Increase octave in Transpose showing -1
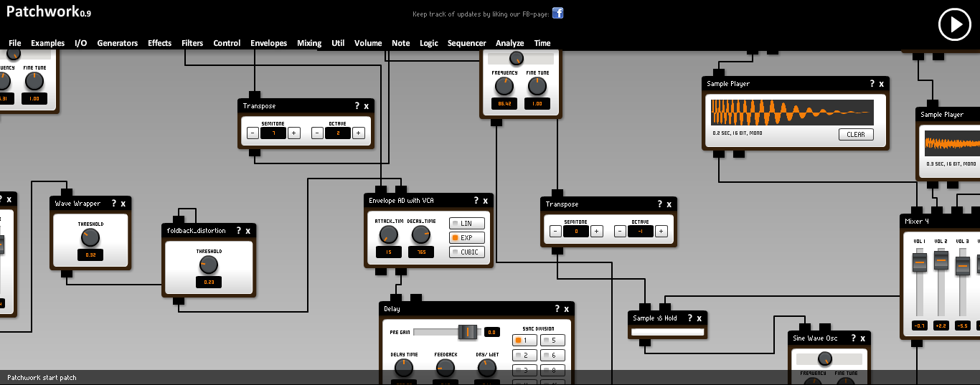 click(661, 231)
